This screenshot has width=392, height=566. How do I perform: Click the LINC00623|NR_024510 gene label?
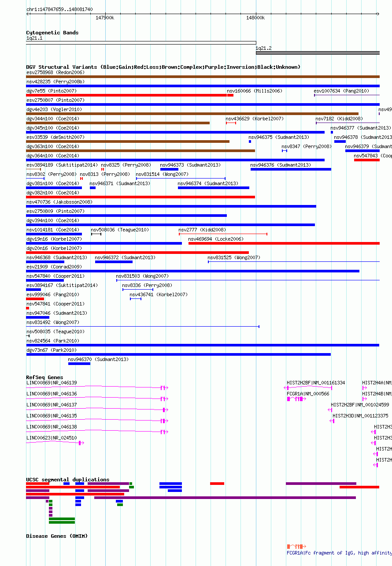click(52, 438)
